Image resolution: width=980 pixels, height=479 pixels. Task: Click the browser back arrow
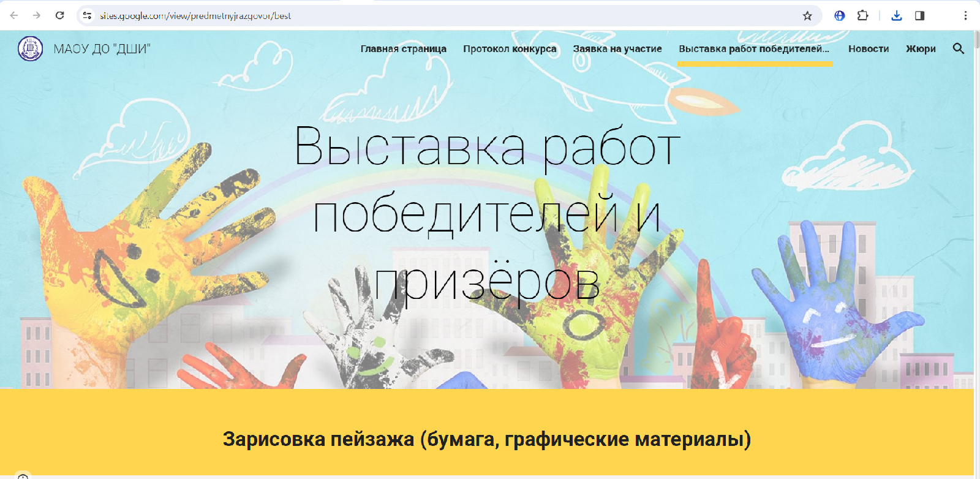point(14,15)
